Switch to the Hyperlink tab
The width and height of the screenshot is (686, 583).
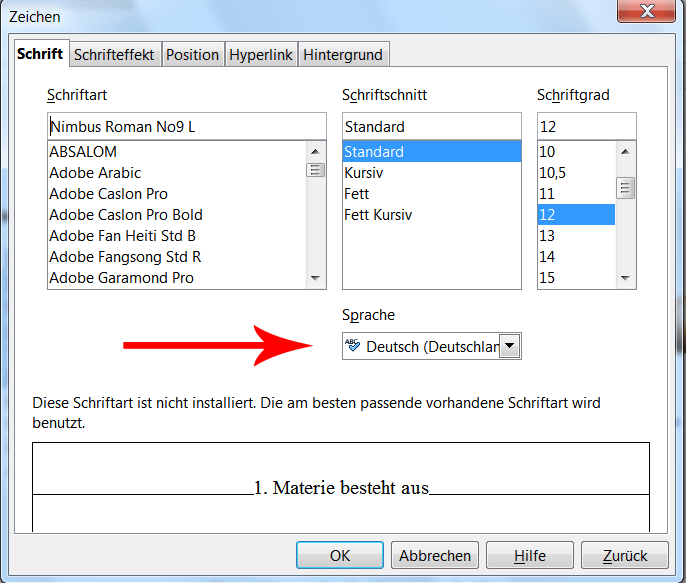261,55
